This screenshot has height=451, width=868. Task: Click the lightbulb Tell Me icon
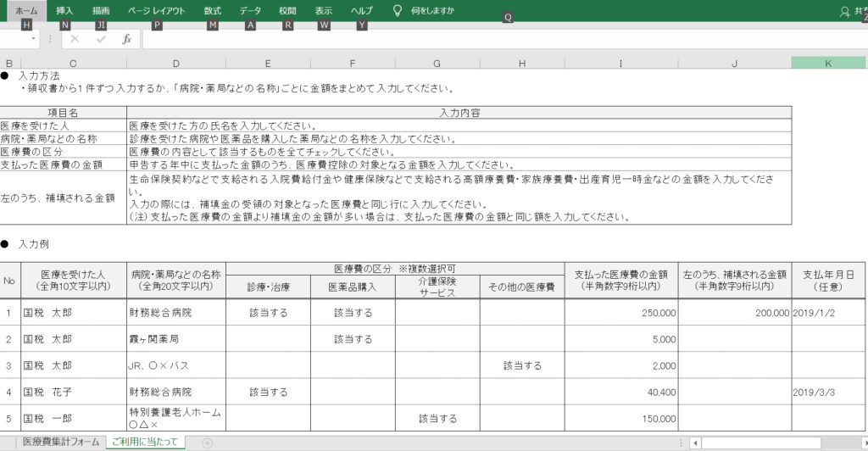397,11
